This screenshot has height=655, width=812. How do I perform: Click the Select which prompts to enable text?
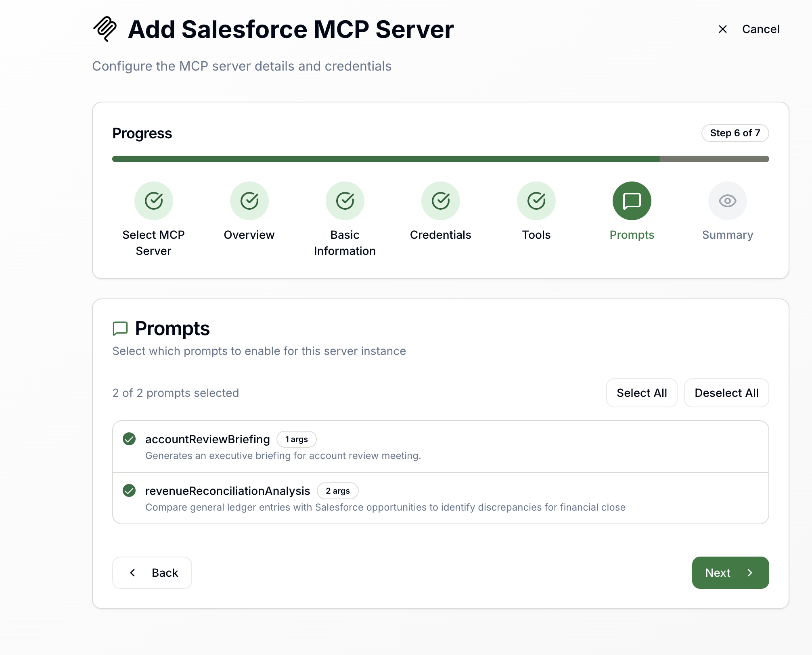coord(259,351)
